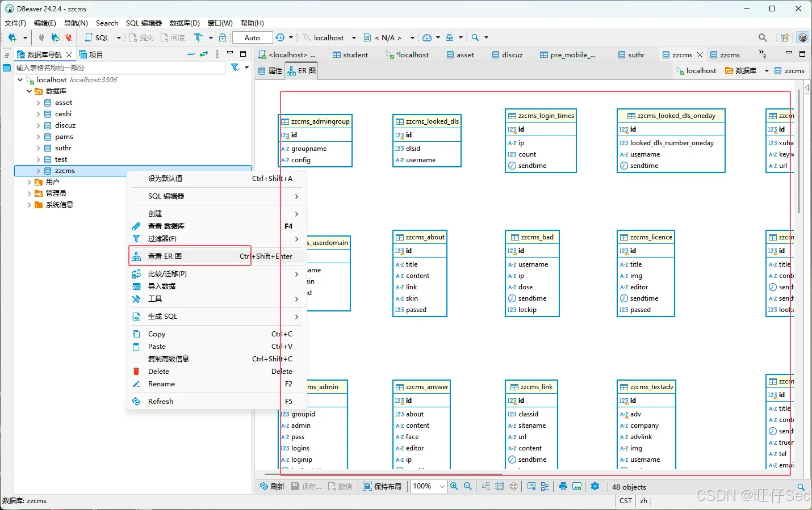Open the 100% zoom level combo box
The height and width of the screenshot is (510, 812).
tap(429, 486)
